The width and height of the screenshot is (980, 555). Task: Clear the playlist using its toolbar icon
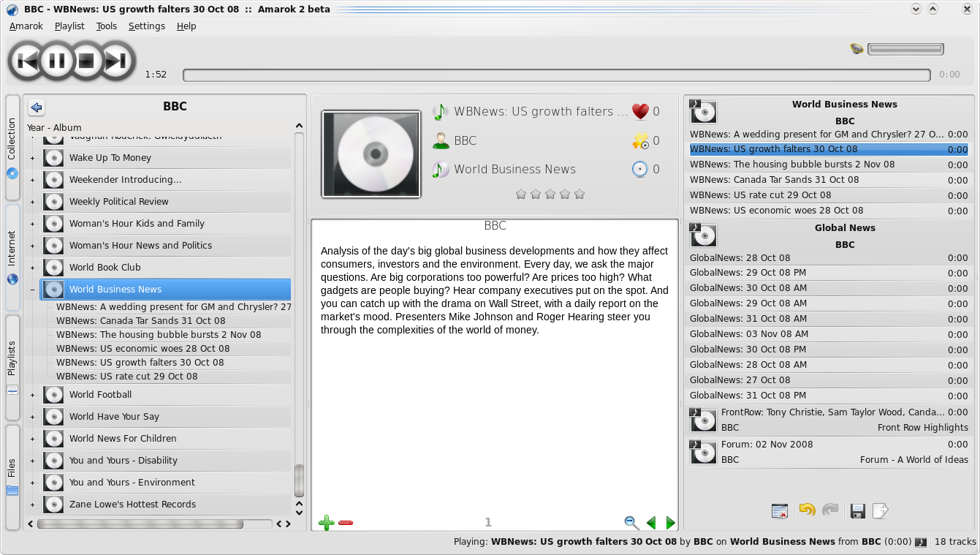coord(780,511)
